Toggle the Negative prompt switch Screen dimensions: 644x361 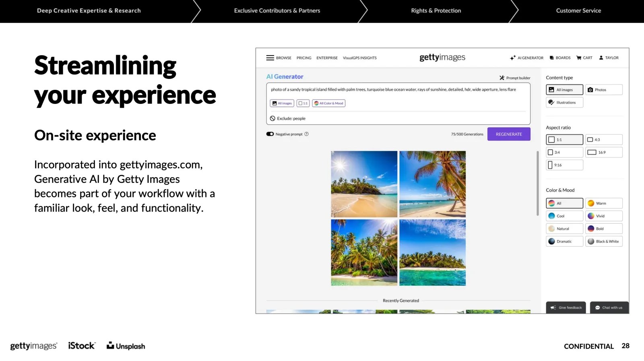tap(270, 134)
